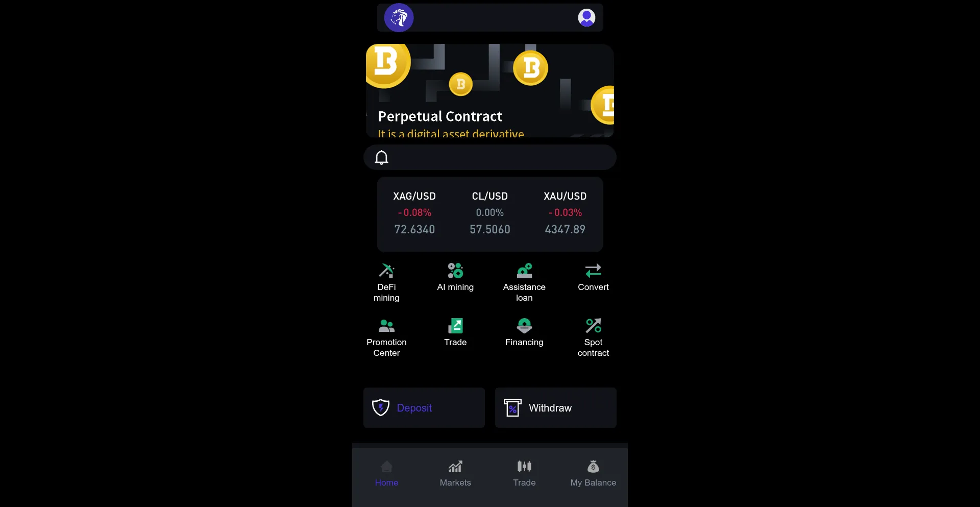980x507 pixels.
Task: Launch the Trade shortcut in the icon grid
Action: pos(455,326)
